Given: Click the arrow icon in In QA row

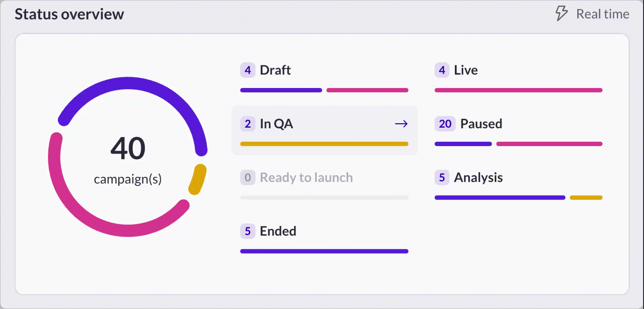Looking at the screenshot, I should coord(401,124).
